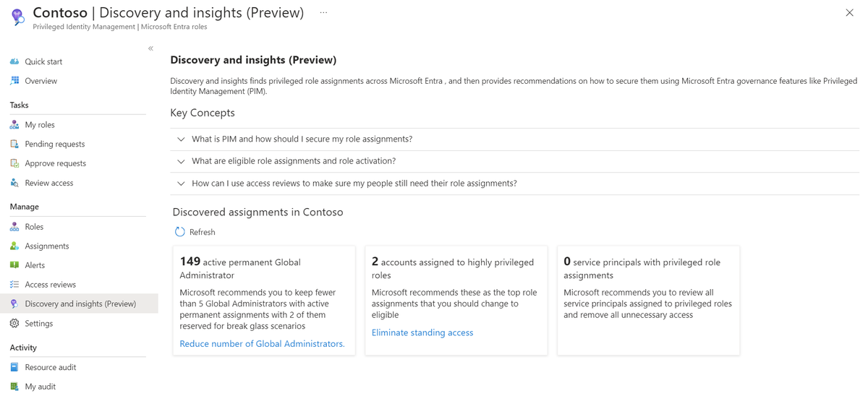Click the Settings gear icon
The width and height of the screenshot is (868, 409).
(x=14, y=324)
